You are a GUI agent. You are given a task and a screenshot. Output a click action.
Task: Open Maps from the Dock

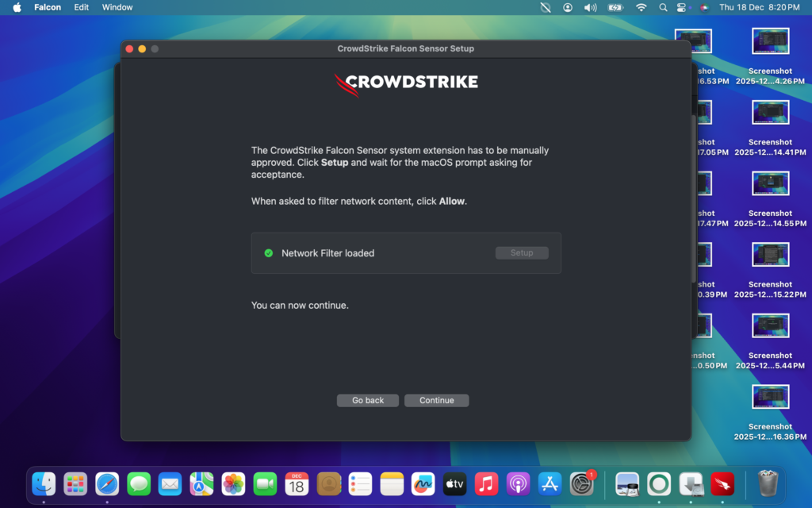coord(202,484)
